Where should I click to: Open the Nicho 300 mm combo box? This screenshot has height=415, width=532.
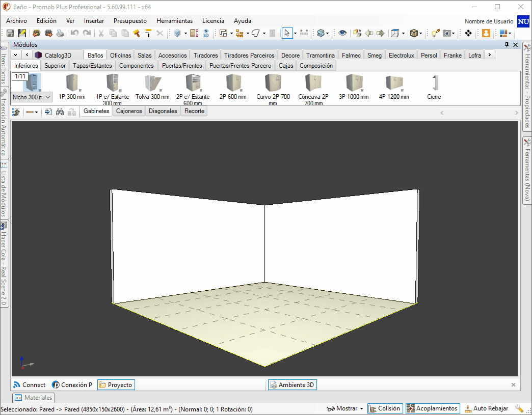point(32,97)
